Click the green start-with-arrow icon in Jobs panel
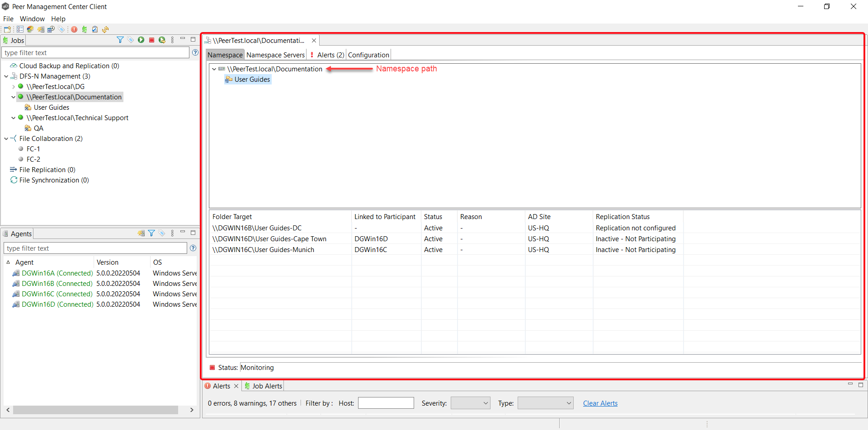The height and width of the screenshot is (430, 868). coord(162,40)
